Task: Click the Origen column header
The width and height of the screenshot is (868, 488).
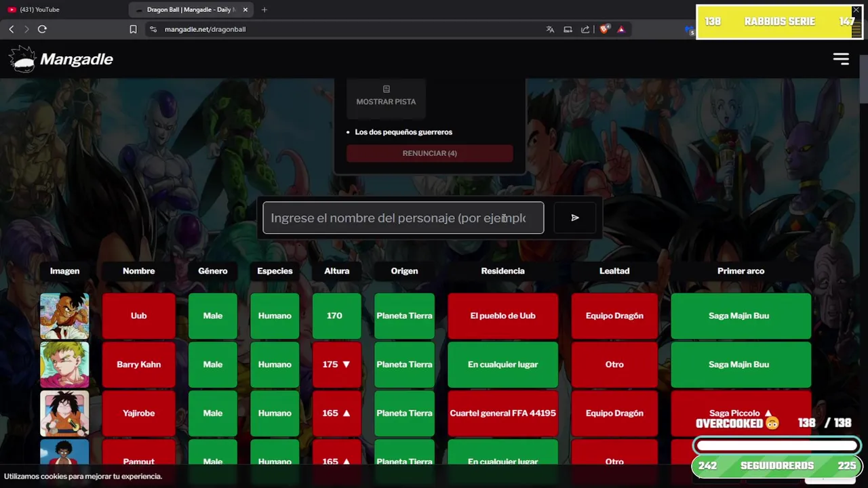Action: (404, 271)
